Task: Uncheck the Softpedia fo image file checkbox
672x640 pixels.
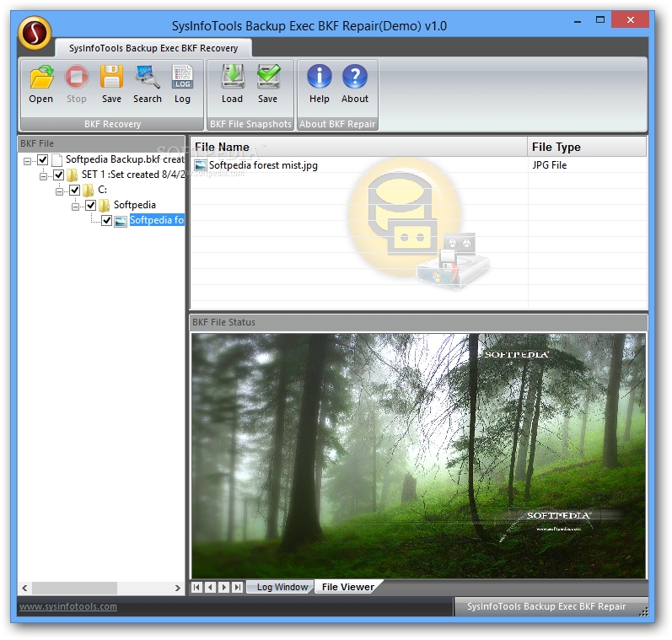Action: click(106, 221)
